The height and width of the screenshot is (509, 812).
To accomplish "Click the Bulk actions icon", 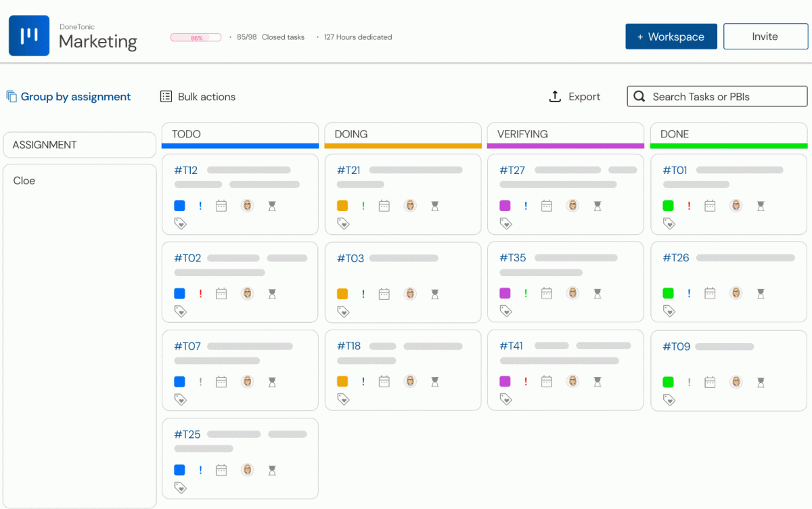I will (166, 96).
